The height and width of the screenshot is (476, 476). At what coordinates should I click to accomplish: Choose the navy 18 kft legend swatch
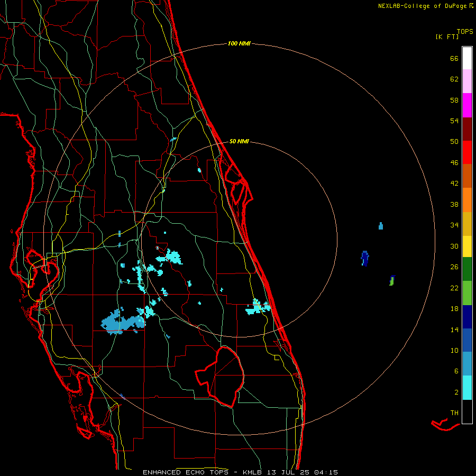click(x=467, y=317)
